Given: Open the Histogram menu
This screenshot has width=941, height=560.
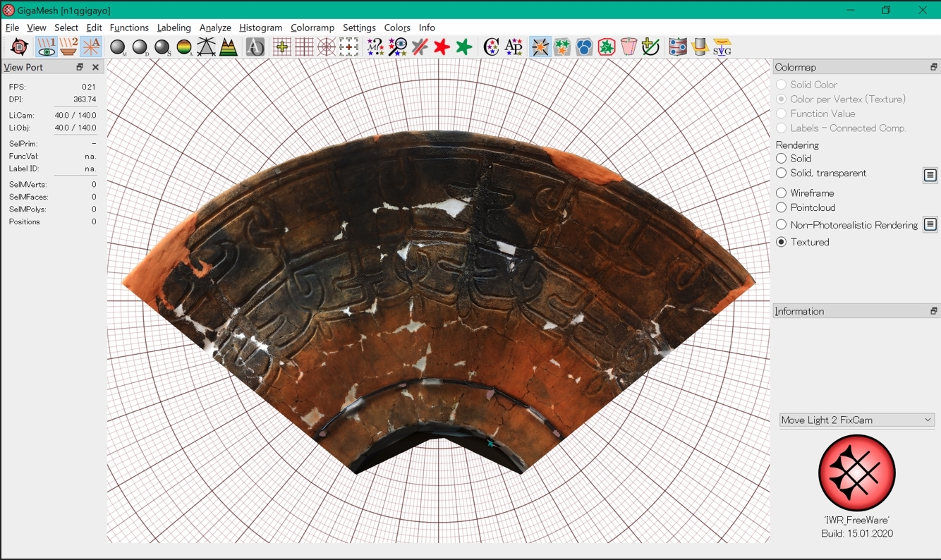Looking at the screenshot, I should click(260, 28).
